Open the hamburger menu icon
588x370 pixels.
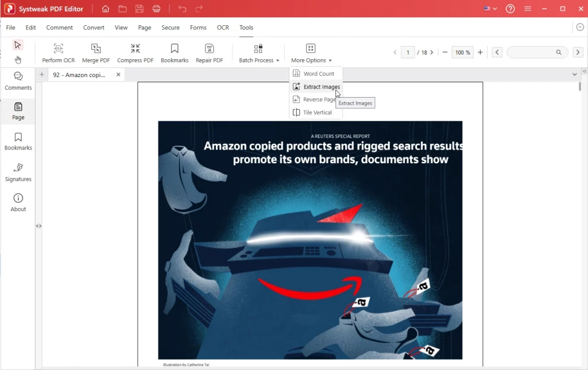tap(527, 9)
